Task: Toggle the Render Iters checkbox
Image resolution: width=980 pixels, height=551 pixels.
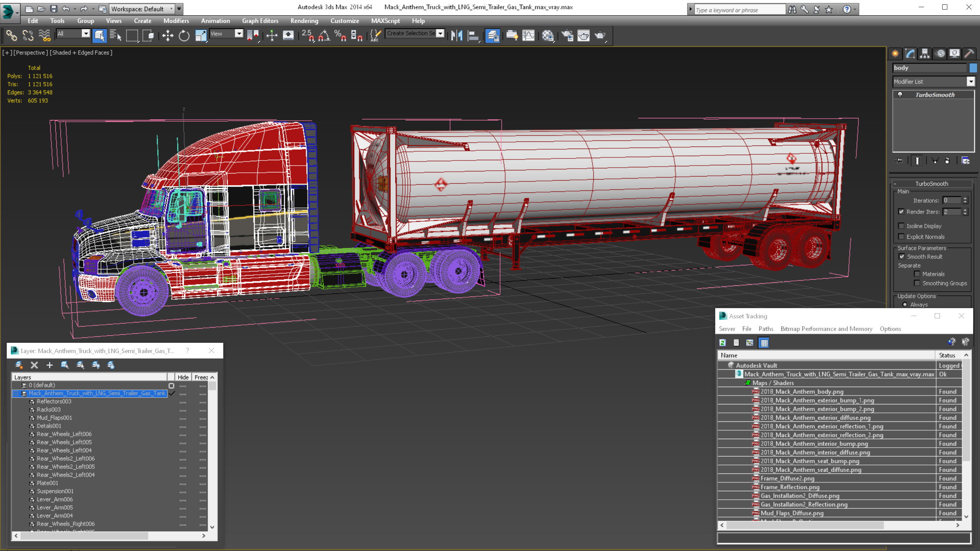Action: [x=901, y=212]
